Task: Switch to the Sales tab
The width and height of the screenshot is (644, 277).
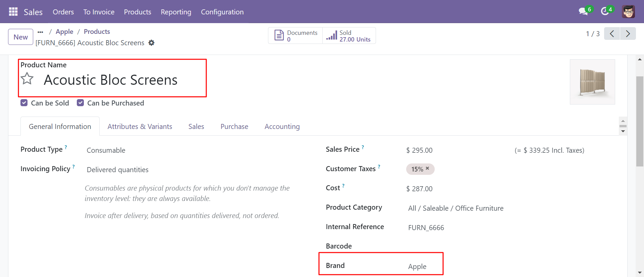Action: tap(196, 126)
